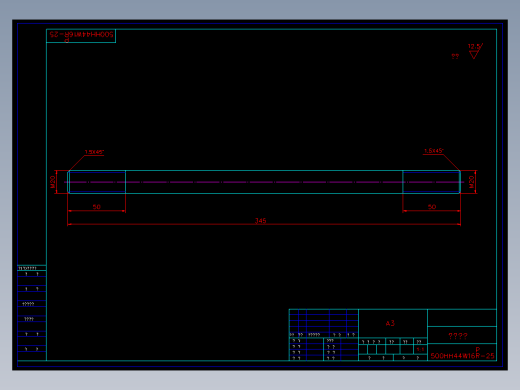Select the 12.5 surface roughness symbol
This screenshot has width=520, height=390.
pos(475,51)
